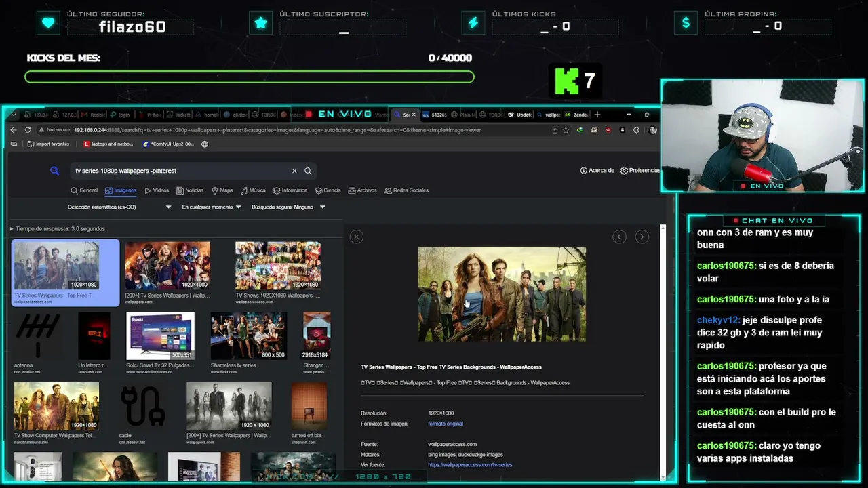The width and height of the screenshot is (868, 488).
Task: Click the 'wallpaperaccess.com' Fuente value
Action: (452, 445)
